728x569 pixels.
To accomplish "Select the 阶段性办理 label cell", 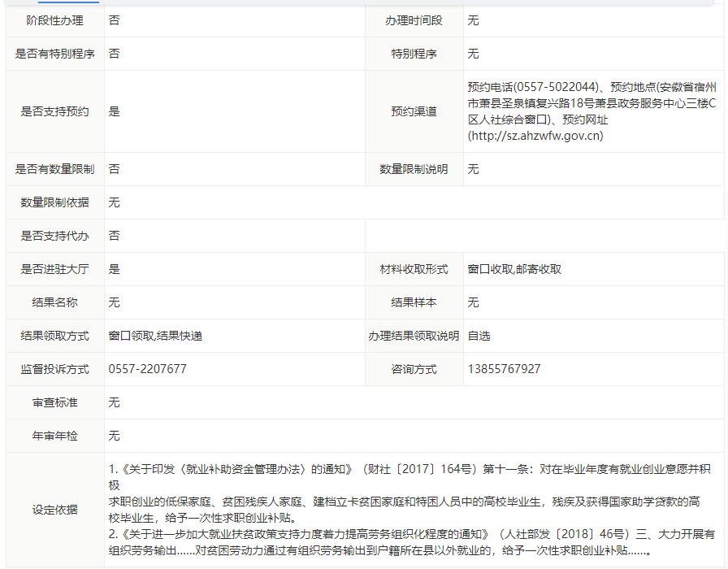I will [x=54, y=20].
